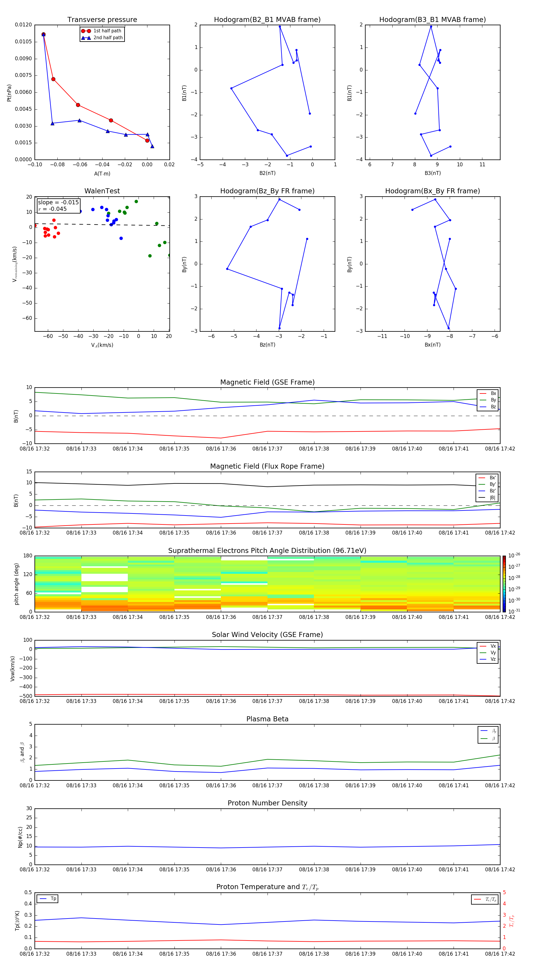Image resolution: width=535 pixels, height=980 pixels.
Task: Click 'Bx' legend entry in GSE plot
Action: tap(488, 393)
